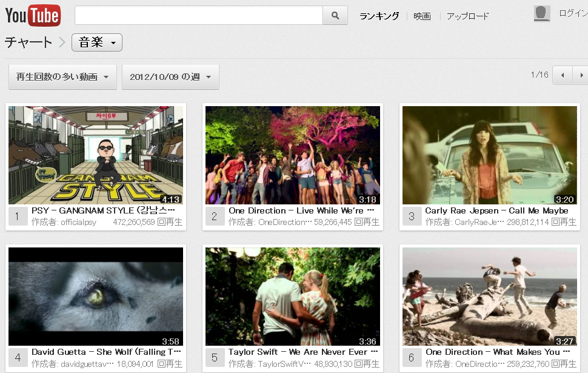Open the 映画 menu item
This screenshot has height=373, width=588.
422,16
